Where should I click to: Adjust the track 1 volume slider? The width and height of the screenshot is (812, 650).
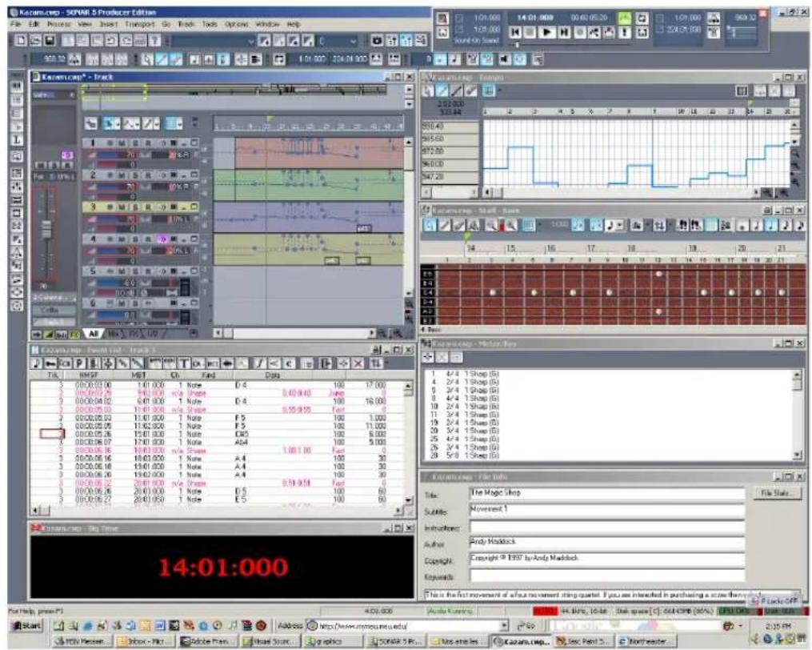coord(117,155)
